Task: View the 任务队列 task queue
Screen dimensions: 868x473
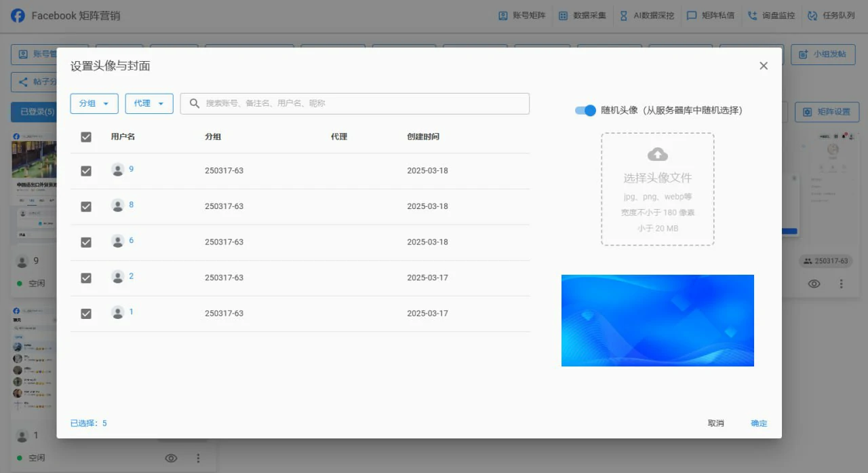Action: pos(831,15)
